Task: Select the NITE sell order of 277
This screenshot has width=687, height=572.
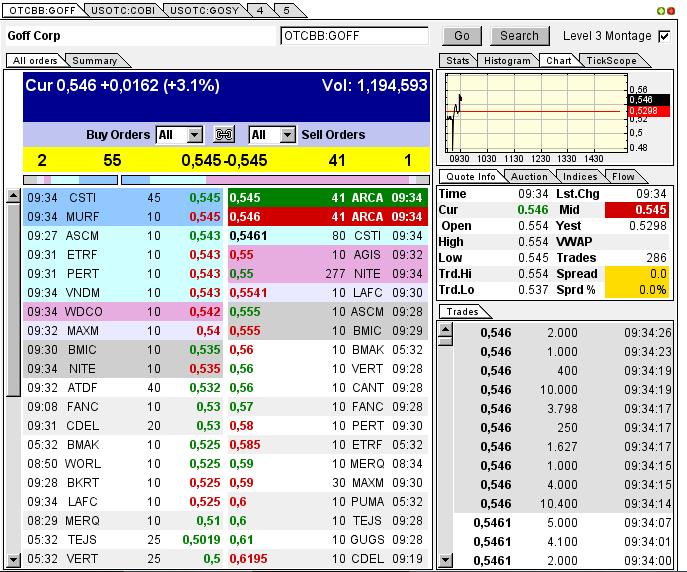Action: tap(328, 274)
